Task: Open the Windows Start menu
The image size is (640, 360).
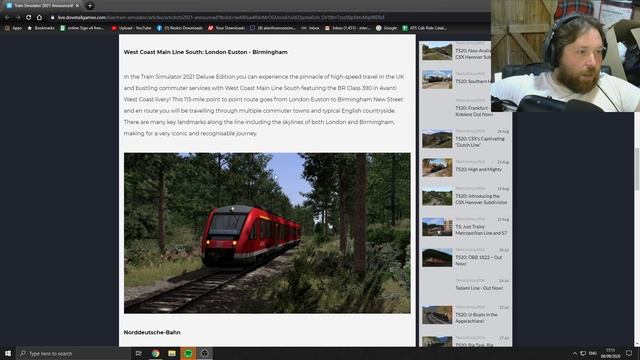Action: tap(8, 353)
